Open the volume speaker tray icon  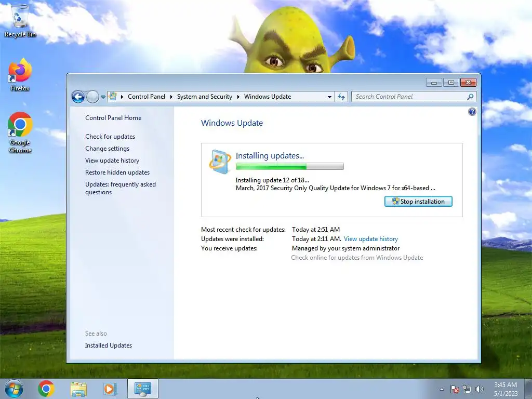[x=479, y=389]
